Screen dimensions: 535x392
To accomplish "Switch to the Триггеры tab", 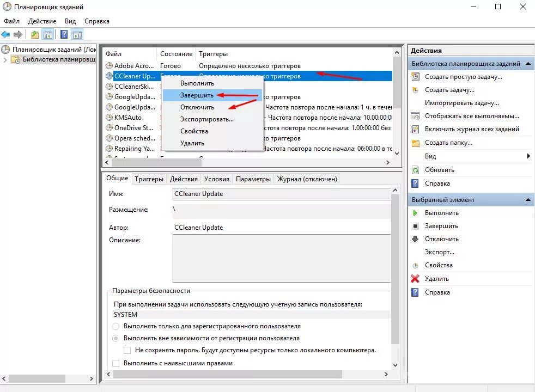I will click(x=149, y=179).
